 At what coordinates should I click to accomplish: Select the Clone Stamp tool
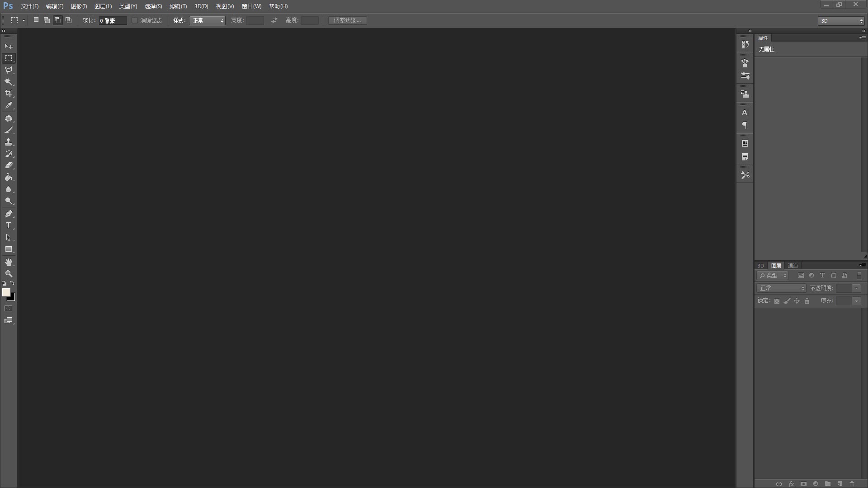tap(8, 141)
